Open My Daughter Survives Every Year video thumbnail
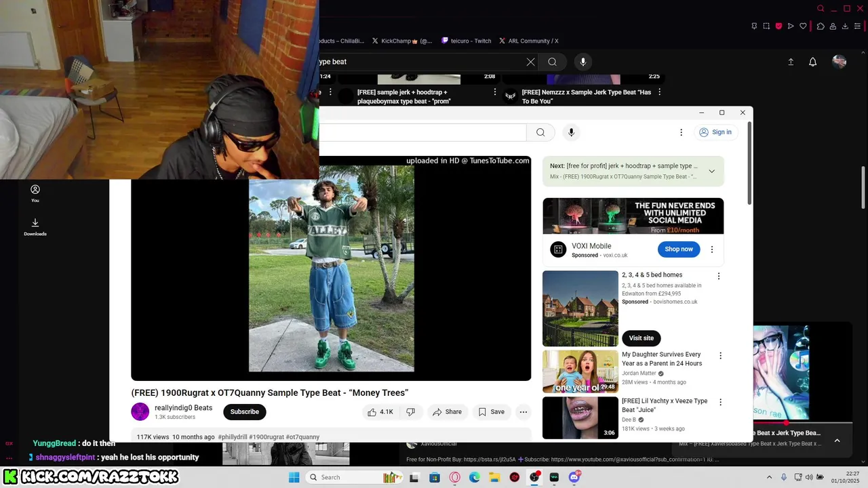Screen dimensions: 868x488 tap(580, 371)
